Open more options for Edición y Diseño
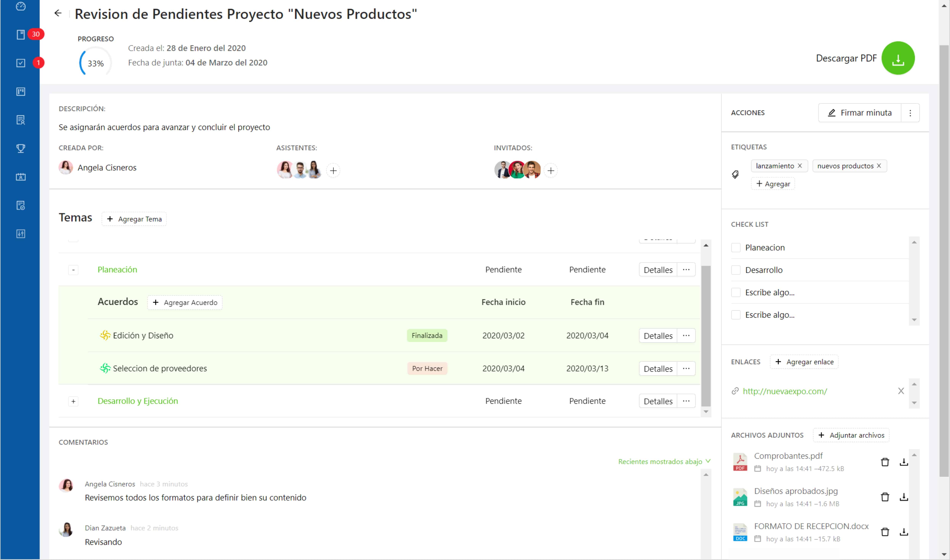This screenshot has width=950, height=560. [x=686, y=336]
